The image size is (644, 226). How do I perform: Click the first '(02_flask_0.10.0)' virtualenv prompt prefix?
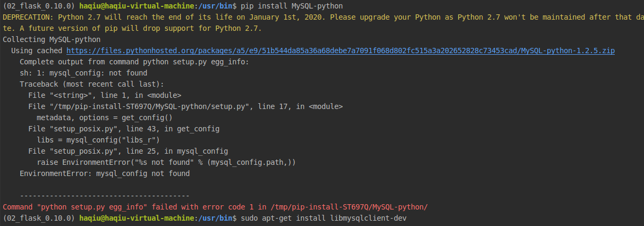coord(39,6)
